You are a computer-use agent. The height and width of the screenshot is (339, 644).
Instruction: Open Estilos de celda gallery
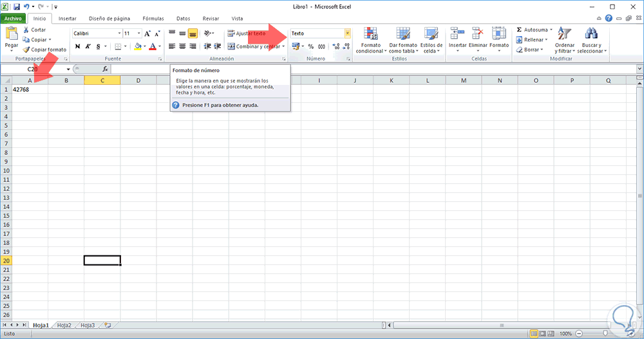coord(431,41)
